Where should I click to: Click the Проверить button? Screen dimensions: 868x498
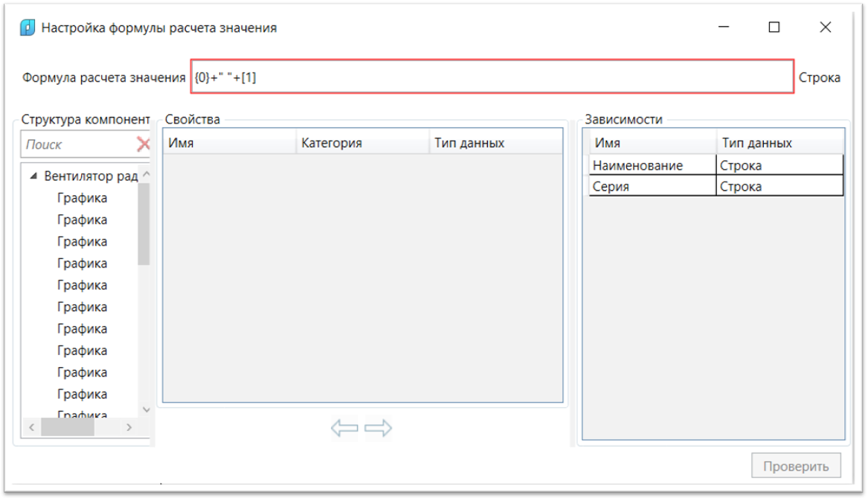pos(795,467)
